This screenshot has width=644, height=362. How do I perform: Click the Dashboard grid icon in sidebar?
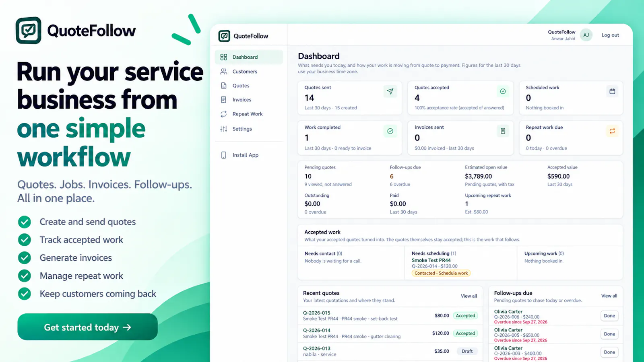pyautogui.click(x=224, y=57)
